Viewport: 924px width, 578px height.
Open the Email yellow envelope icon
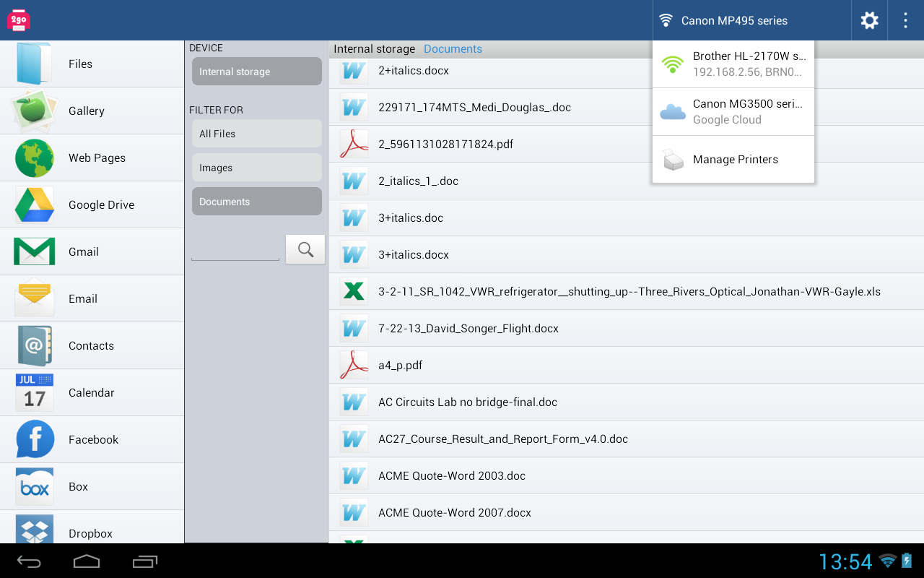point(34,298)
